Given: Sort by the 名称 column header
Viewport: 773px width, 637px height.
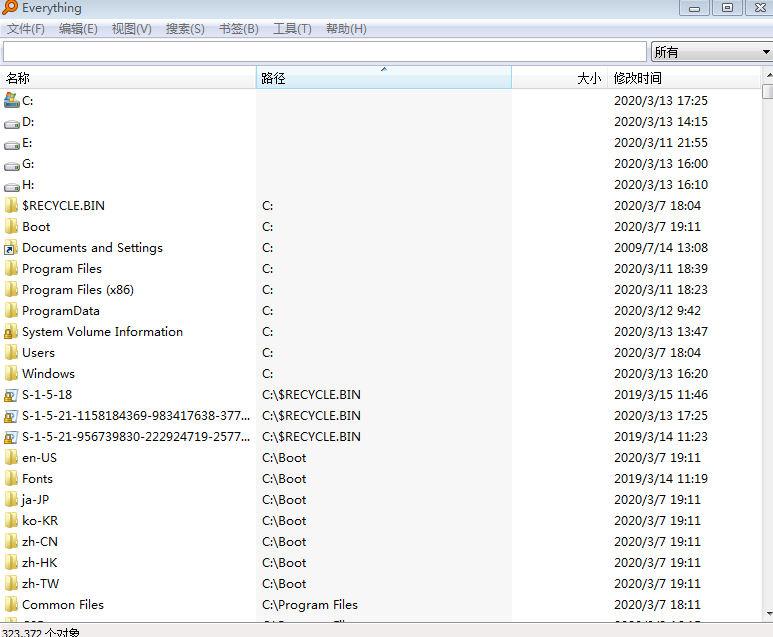Looking at the screenshot, I should pyautogui.click(x=128, y=78).
